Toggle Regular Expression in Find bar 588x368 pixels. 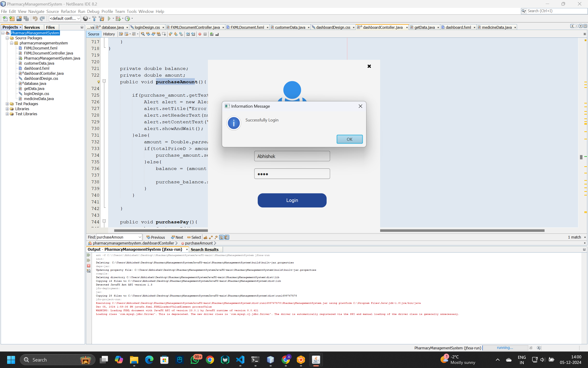(216, 237)
